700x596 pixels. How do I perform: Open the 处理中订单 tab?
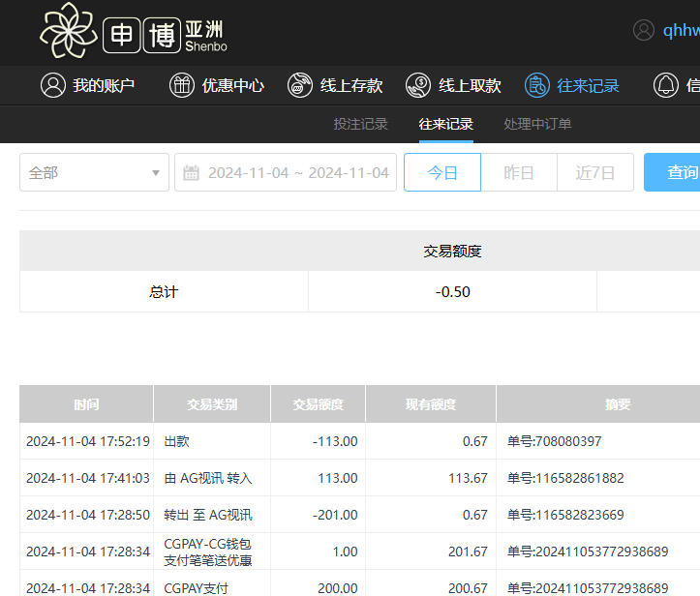pyautogui.click(x=537, y=124)
